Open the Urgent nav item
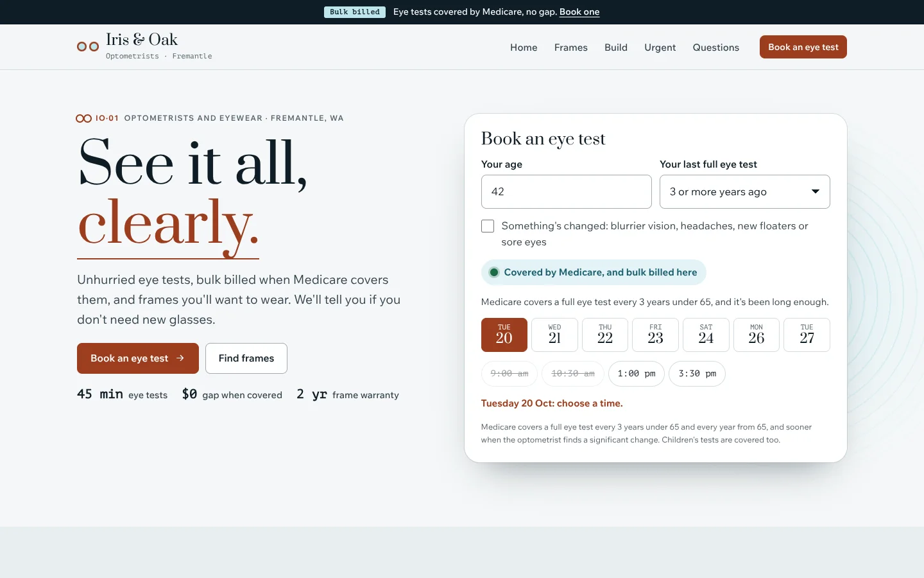This screenshot has height=578, width=924. [660, 48]
